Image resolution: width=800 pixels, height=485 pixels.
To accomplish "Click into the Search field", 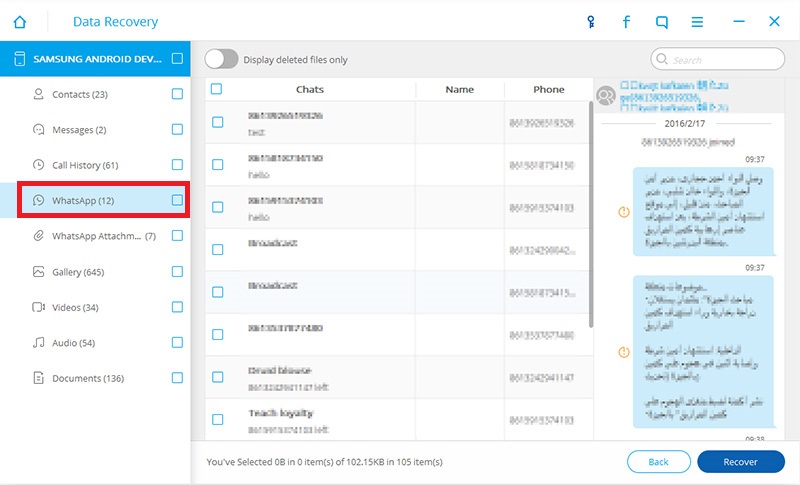I will [x=717, y=59].
